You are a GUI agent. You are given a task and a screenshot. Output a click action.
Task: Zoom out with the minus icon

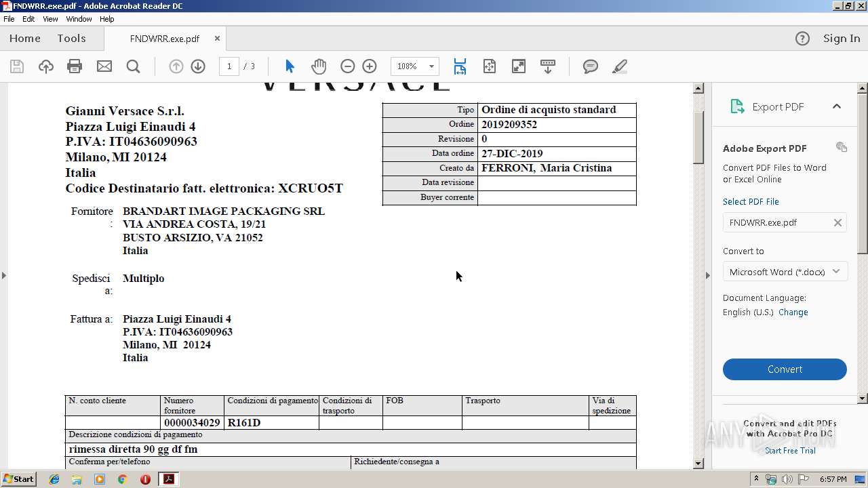(x=347, y=66)
